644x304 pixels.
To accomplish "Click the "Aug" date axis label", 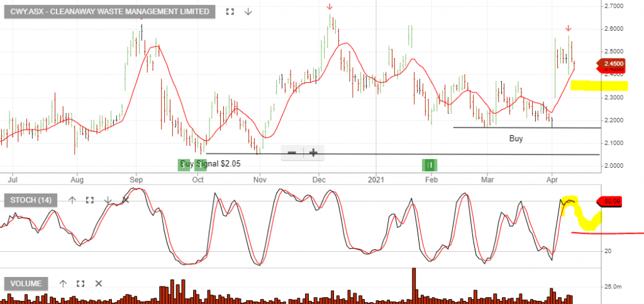I will (x=77, y=179).
